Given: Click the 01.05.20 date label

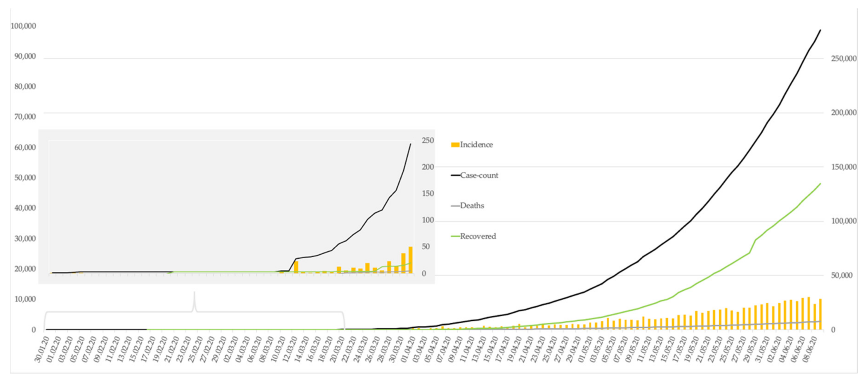Looking at the screenshot, I should point(586,349).
